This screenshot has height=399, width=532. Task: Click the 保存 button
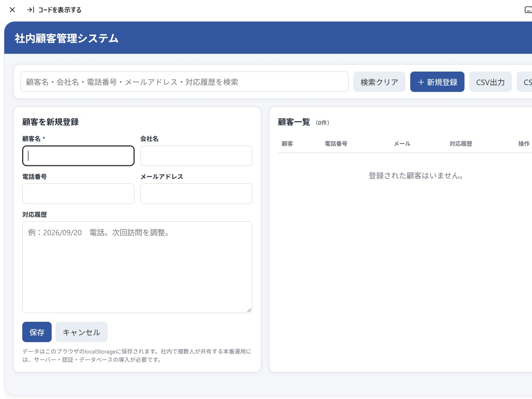coord(37,332)
